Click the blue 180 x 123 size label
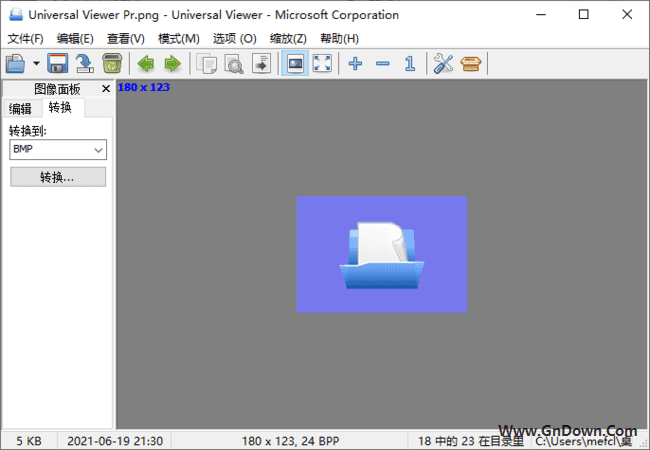Screen dimensions: 650x450 click(x=144, y=87)
